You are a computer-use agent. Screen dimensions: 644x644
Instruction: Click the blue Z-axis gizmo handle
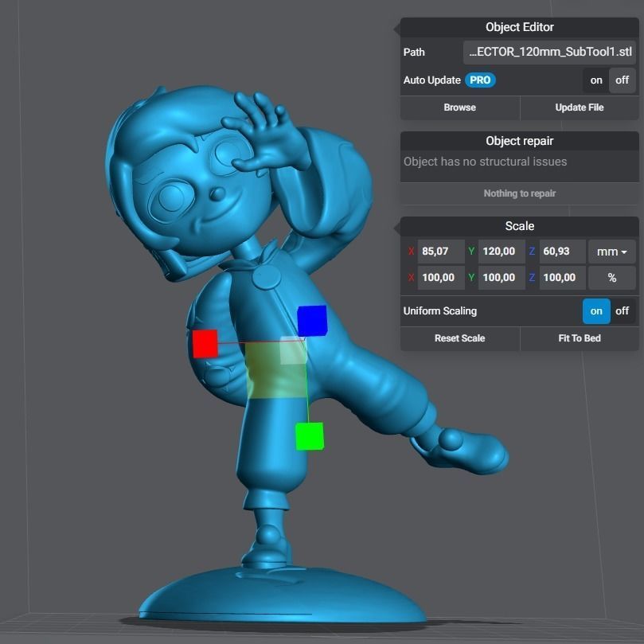tap(312, 320)
